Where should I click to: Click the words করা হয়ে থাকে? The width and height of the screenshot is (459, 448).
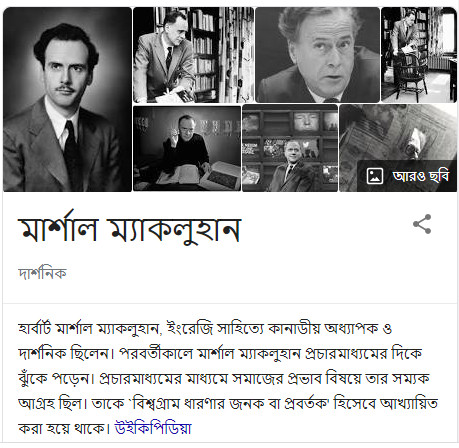tap(63, 428)
